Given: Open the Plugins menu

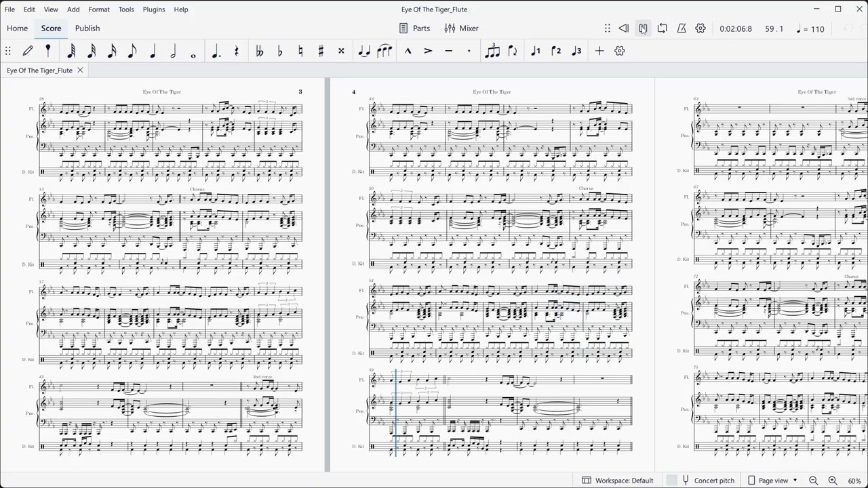Looking at the screenshot, I should click(x=154, y=9).
